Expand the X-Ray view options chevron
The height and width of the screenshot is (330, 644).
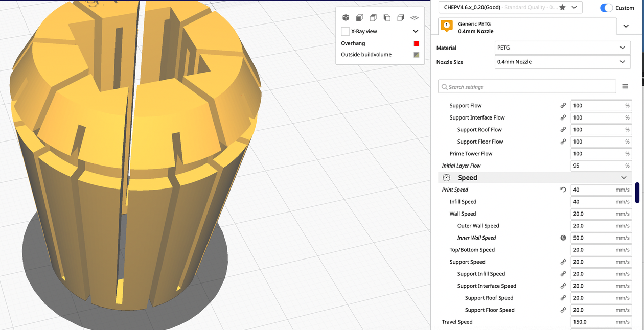tap(416, 32)
